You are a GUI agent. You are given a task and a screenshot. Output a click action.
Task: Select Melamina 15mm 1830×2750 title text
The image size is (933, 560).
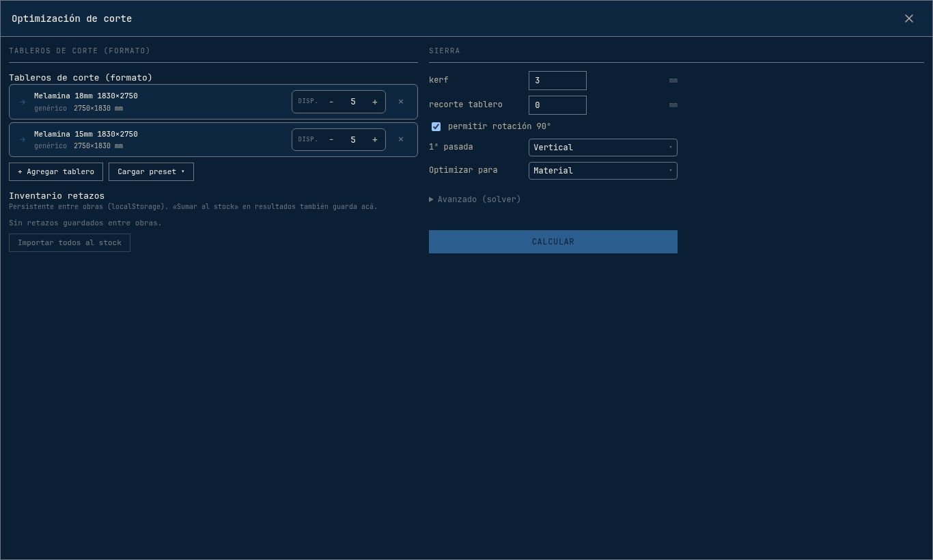tap(86, 134)
